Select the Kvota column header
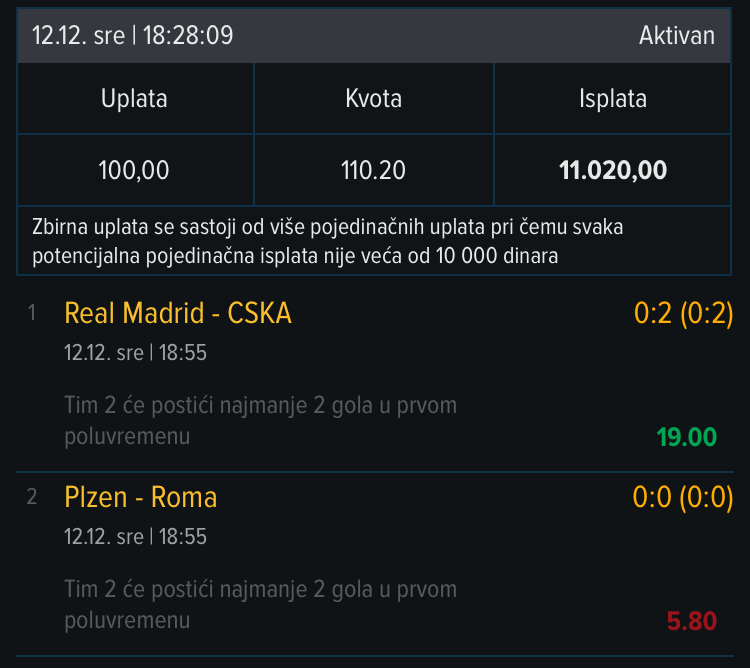Viewport: 750px width, 668px height. click(373, 99)
